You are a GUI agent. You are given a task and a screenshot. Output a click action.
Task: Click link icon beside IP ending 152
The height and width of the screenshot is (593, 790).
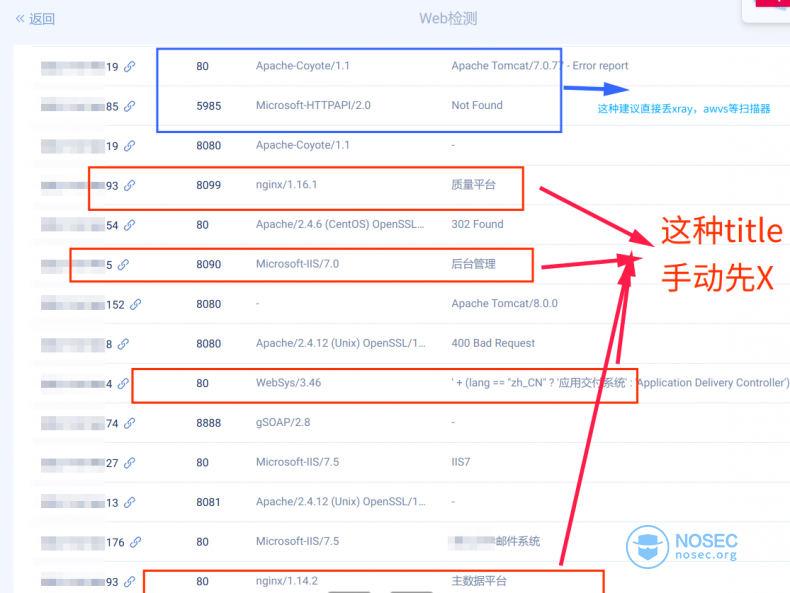tap(136, 304)
